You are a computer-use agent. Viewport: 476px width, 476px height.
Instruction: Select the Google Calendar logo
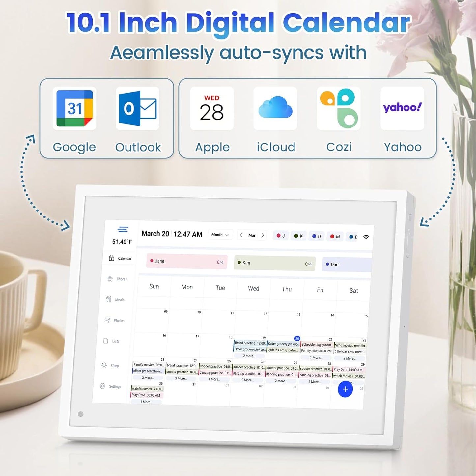[74, 108]
